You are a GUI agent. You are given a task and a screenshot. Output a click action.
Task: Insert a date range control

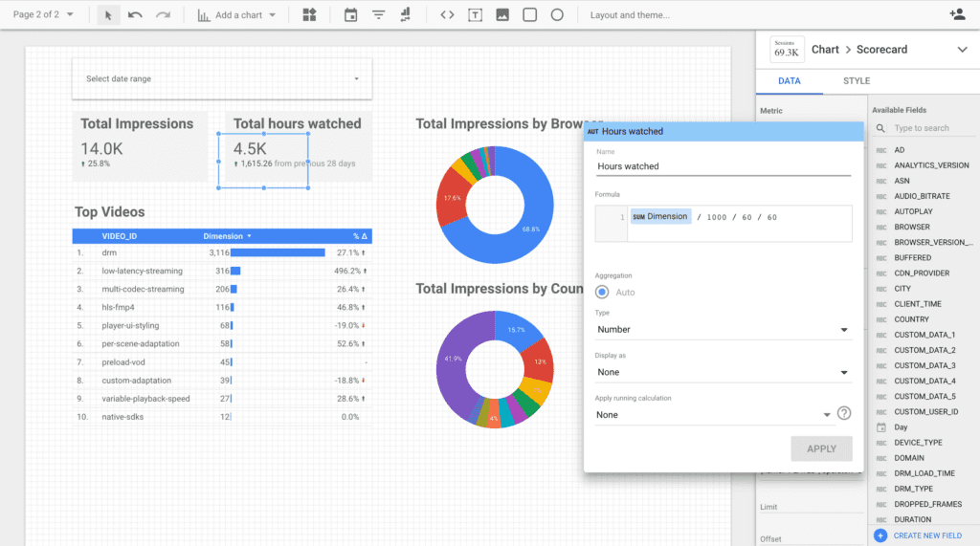point(350,15)
